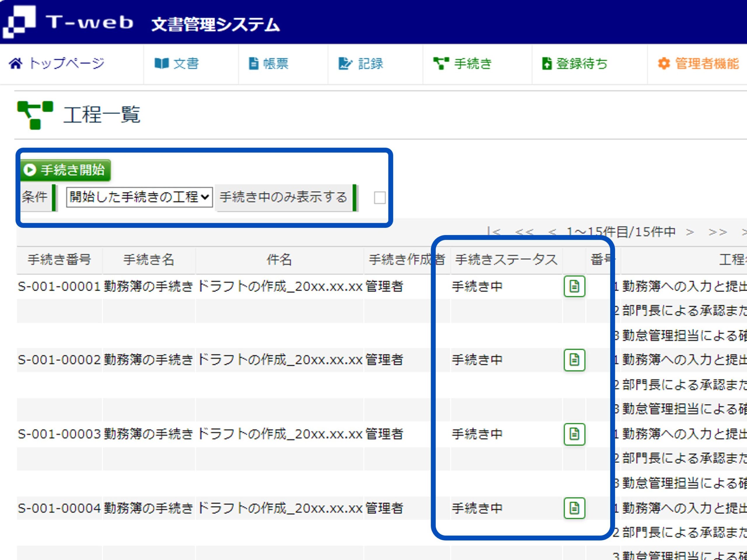Click the green flowchart icon beside 工程一覧
The image size is (747, 560).
coord(35,115)
